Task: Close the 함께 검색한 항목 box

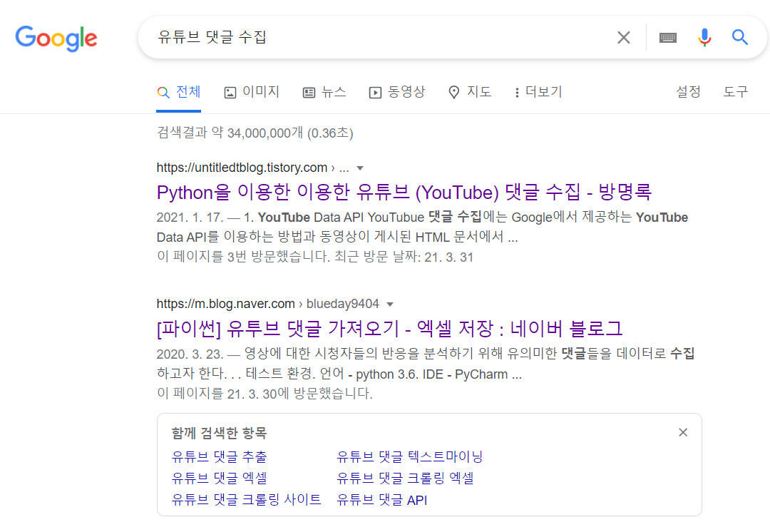Action: [x=683, y=432]
